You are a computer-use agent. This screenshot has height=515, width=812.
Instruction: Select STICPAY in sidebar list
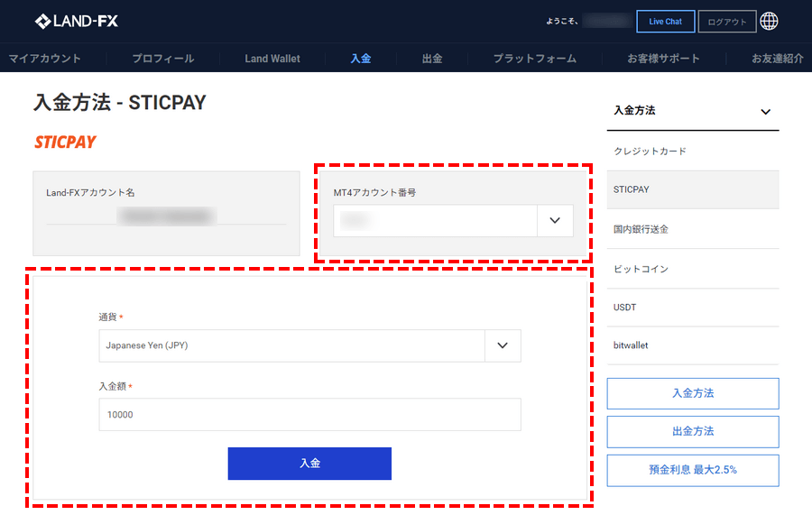click(693, 189)
